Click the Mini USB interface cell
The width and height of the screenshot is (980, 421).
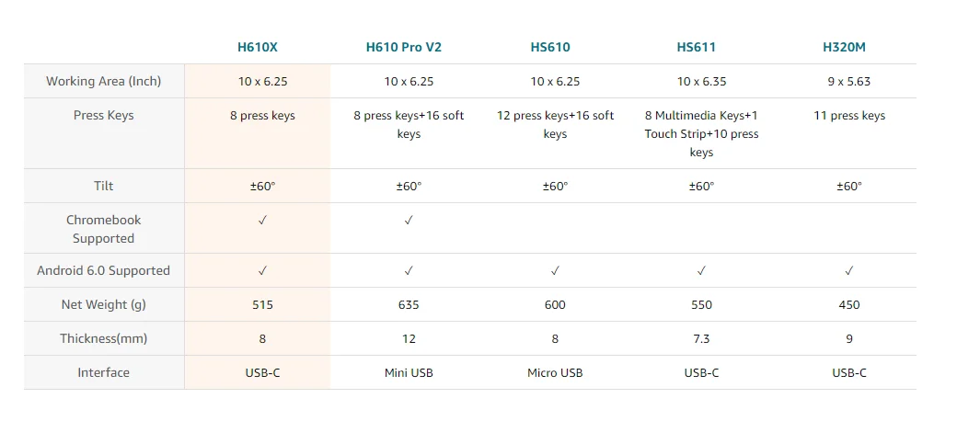pos(409,372)
